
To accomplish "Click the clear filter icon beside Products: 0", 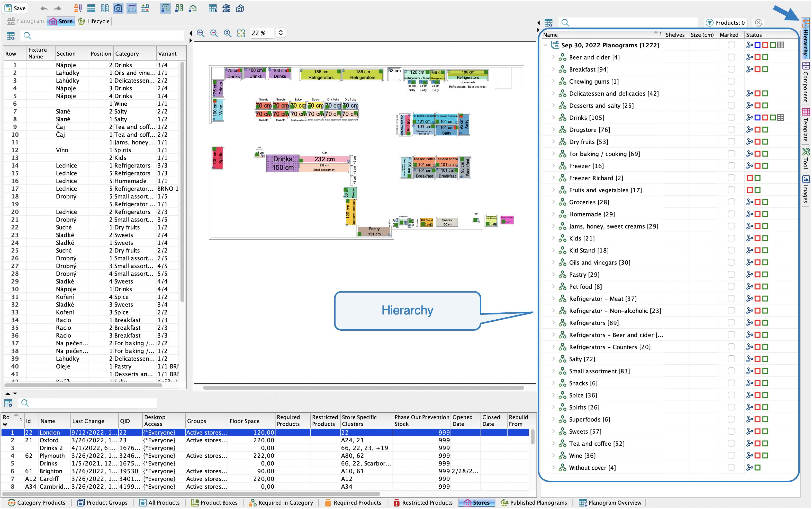I will (x=758, y=23).
